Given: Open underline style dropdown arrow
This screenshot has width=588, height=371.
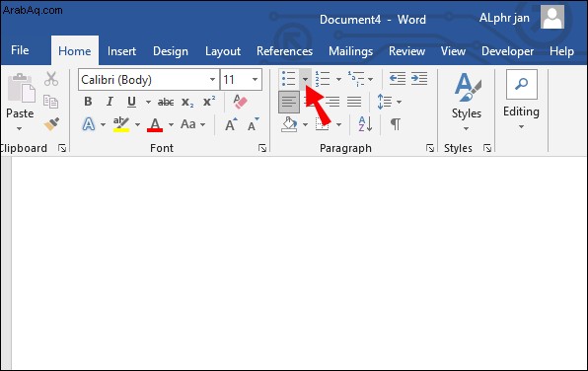Looking at the screenshot, I should pos(148,102).
